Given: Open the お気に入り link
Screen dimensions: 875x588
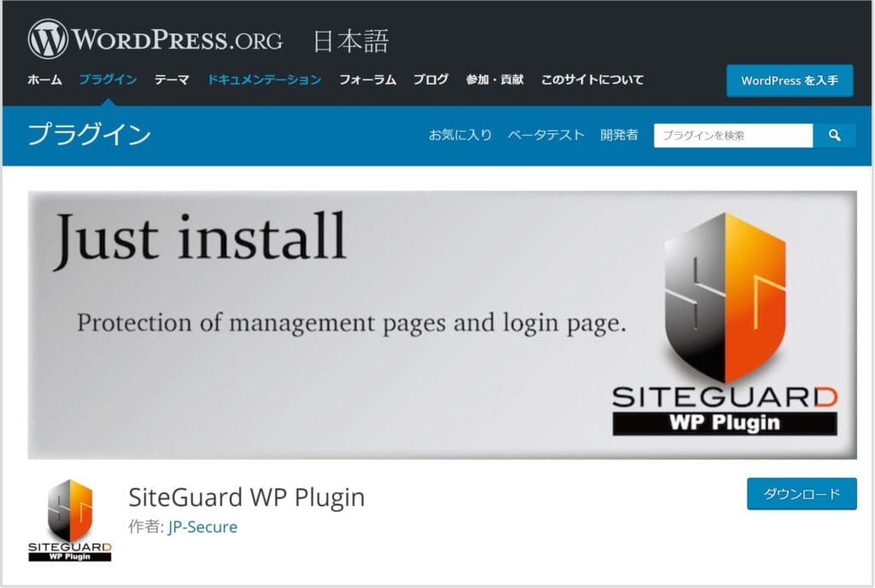Looking at the screenshot, I should click(460, 135).
